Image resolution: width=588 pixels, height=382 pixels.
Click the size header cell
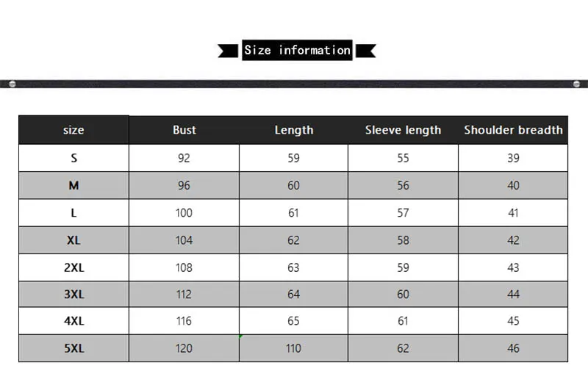point(74,130)
